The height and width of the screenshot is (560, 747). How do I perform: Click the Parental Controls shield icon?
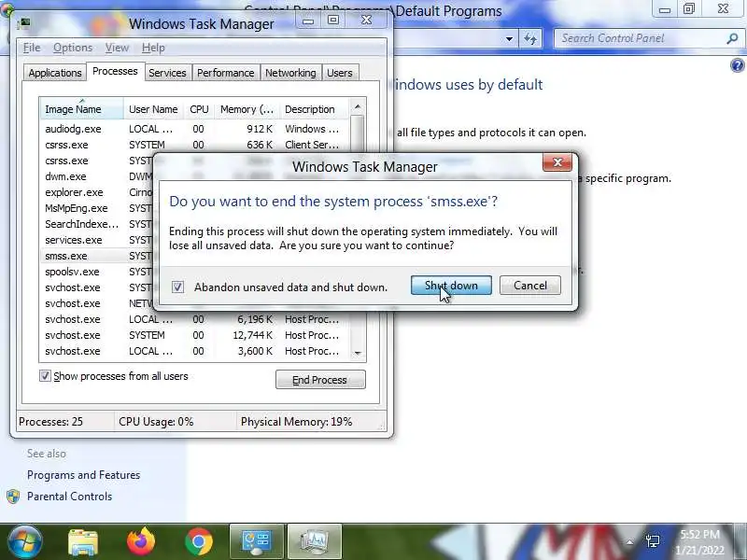(13, 497)
